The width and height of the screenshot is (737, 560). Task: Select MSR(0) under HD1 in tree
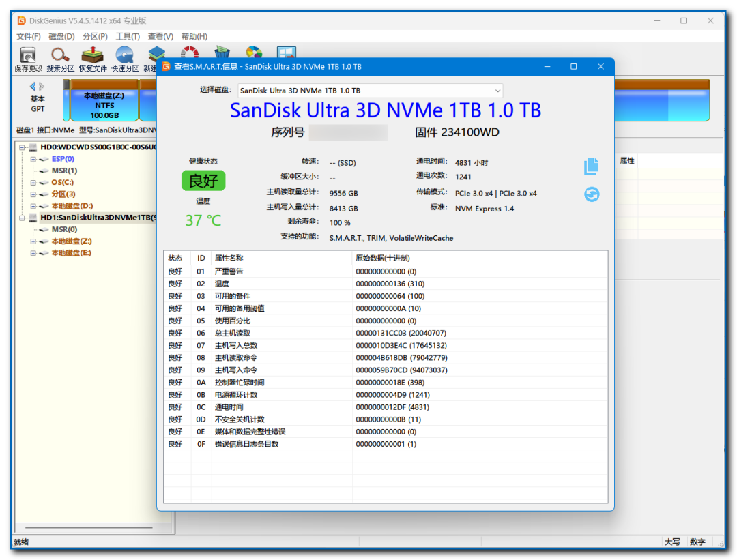pos(64,229)
